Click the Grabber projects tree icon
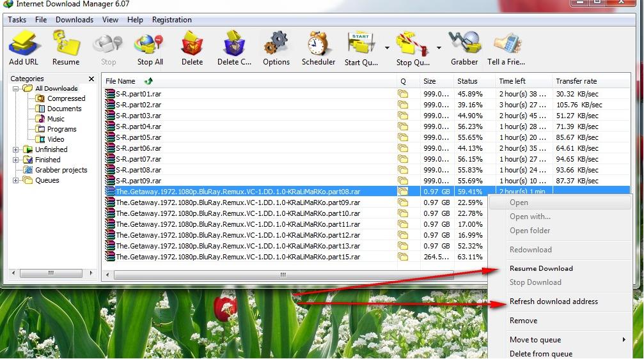The width and height of the screenshot is (644, 359). coord(28,170)
